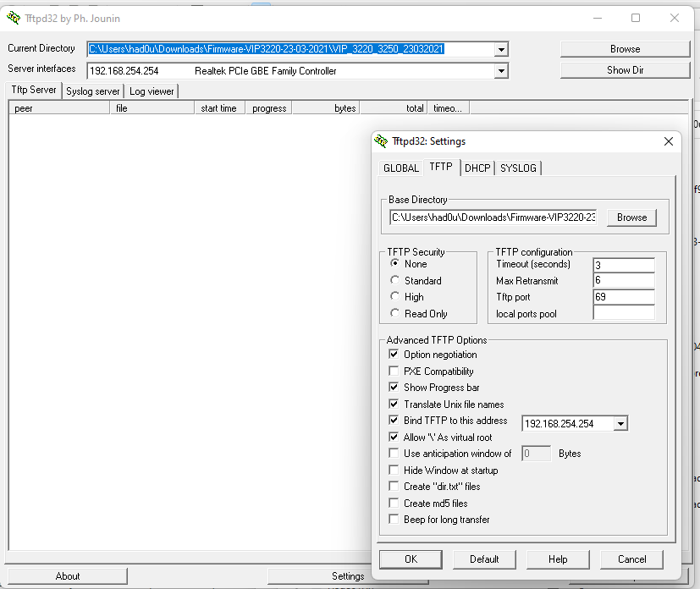
Task: Click the Base Directory path field
Action: (x=493, y=217)
